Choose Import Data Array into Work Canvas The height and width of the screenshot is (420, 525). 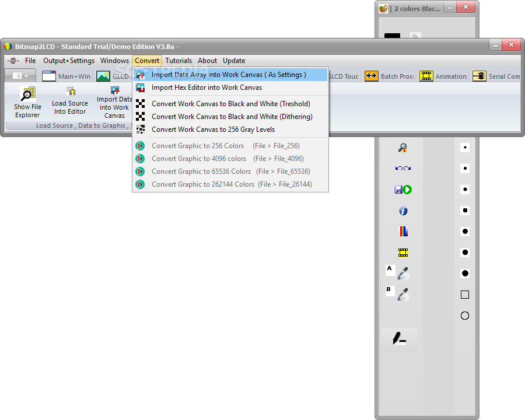click(x=230, y=75)
